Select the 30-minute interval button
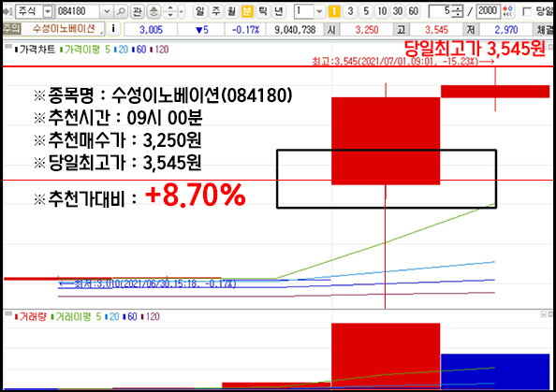Viewport: 556px width, 392px height. pos(398,12)
